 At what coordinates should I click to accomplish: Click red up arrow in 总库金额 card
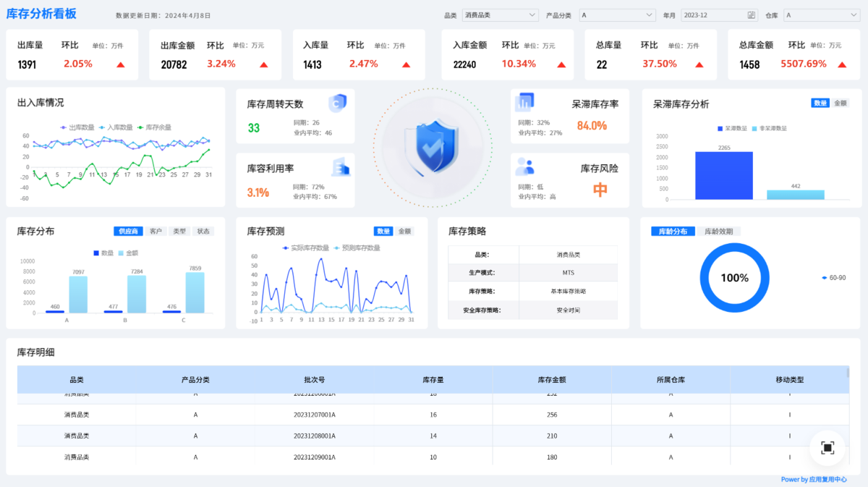843,64
